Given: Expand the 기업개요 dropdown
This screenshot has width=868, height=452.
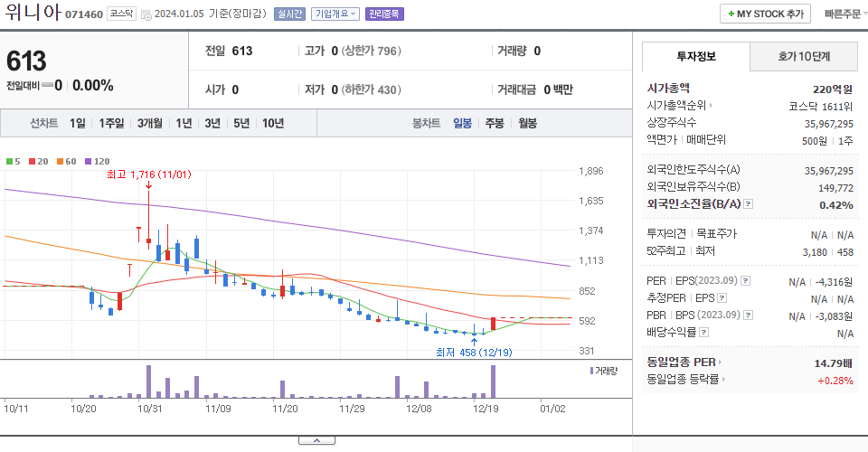Looking at the screenshot, I should click(335, 14).
